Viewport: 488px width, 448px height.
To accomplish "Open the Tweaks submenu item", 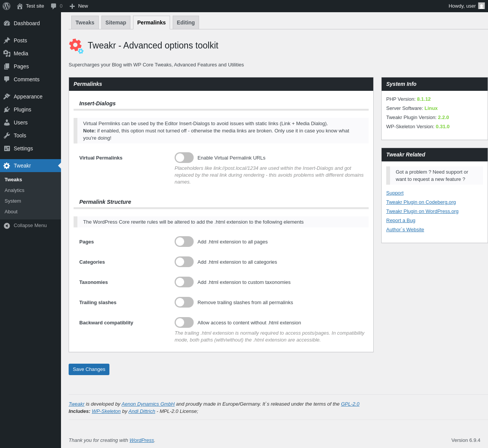I will pos(13,179).
